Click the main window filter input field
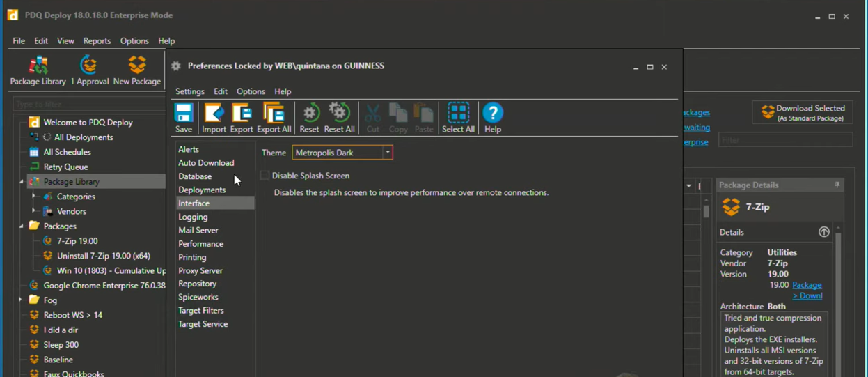Viewport: 868px width, 377px height. click(88, 105)
